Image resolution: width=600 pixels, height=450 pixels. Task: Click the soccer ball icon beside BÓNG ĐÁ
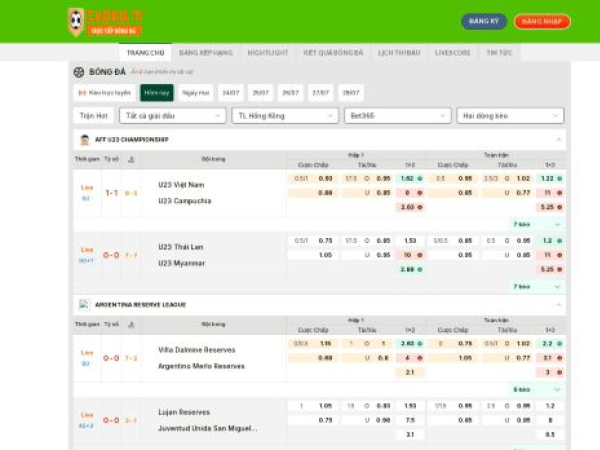(x=79, y=72)
